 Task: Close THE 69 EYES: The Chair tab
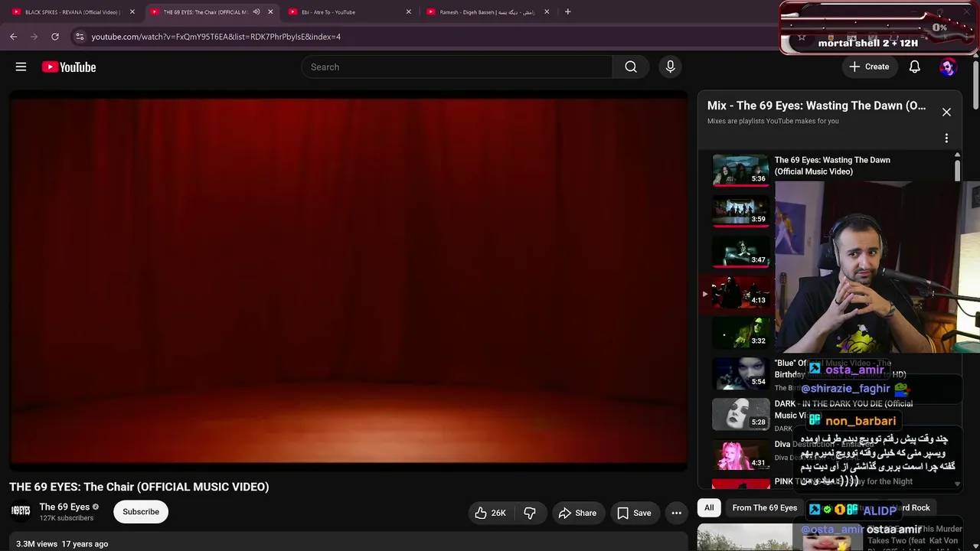(x=270, y=12)
